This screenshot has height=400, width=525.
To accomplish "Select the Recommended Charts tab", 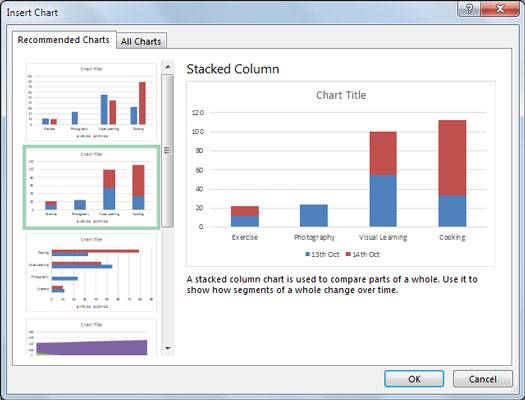I will pyautogui.click(x=64, y=40).
